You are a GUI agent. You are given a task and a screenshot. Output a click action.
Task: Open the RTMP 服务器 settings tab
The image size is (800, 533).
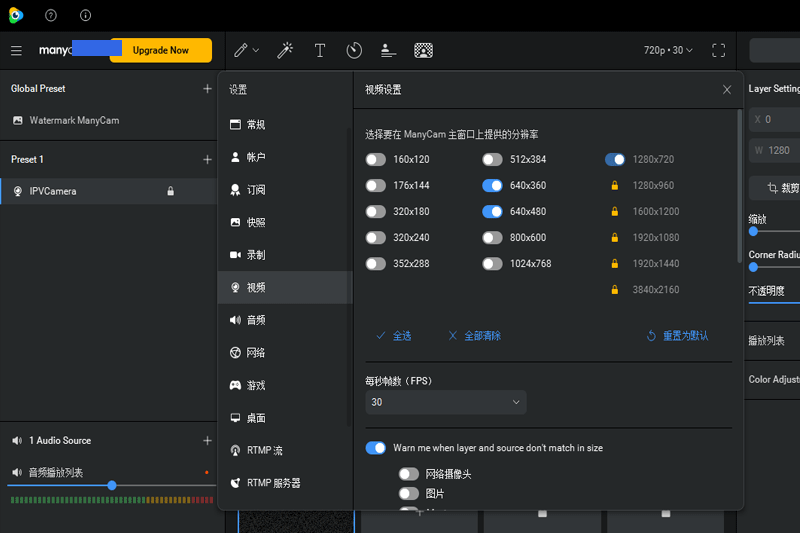point(285,483)
